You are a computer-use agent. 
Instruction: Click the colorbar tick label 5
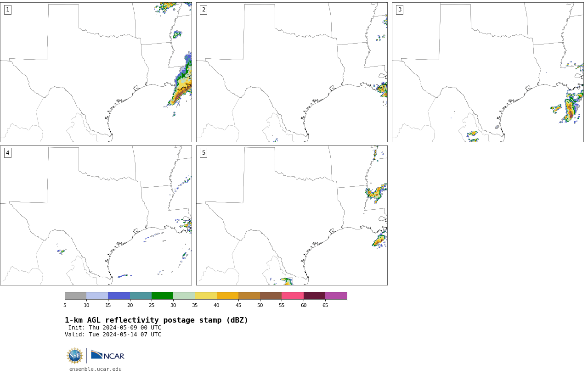point(65,305)
